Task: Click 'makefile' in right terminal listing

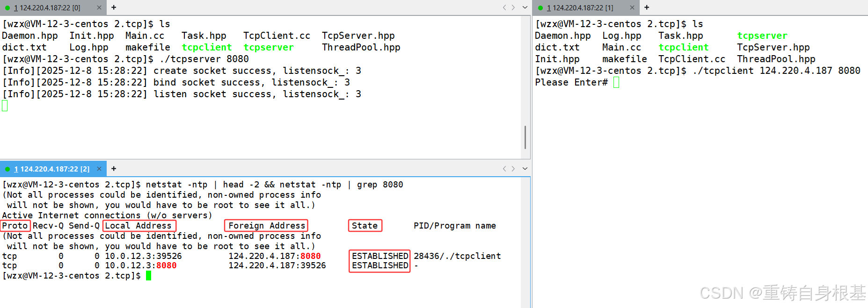Action: (625, 59)
